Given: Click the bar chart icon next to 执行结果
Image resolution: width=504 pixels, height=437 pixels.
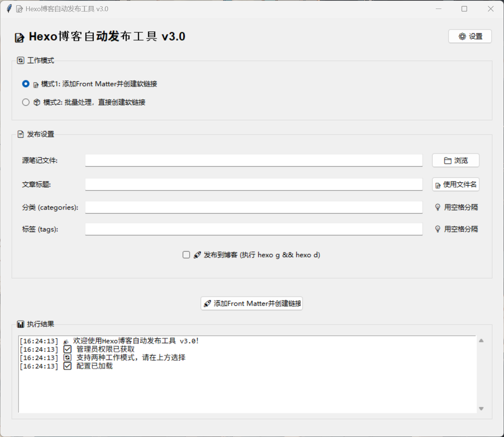Looking at the screenshot, I should 21,324.
